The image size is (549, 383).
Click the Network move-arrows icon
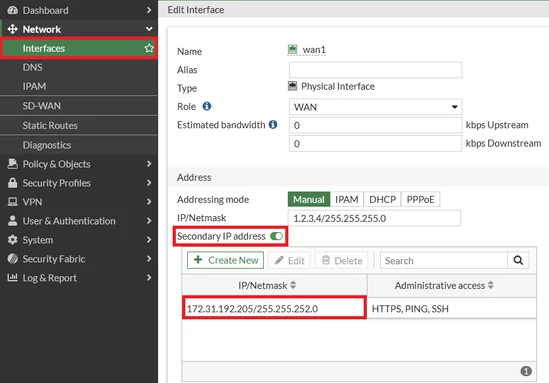(13, 29)
